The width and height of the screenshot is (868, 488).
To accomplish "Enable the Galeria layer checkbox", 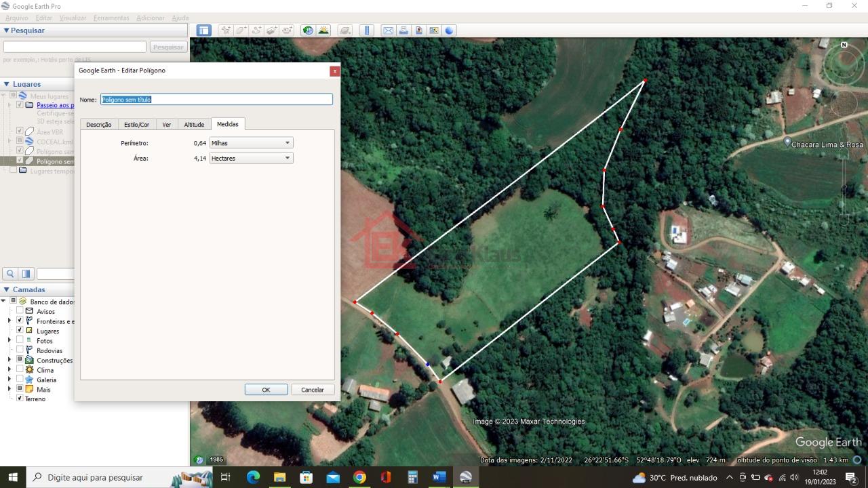I will click(20, 380).
